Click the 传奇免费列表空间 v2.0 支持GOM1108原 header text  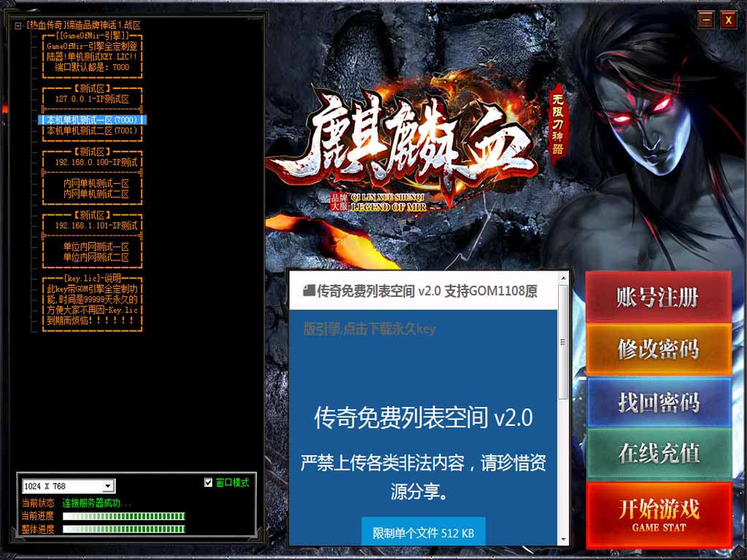pos(427,291)
